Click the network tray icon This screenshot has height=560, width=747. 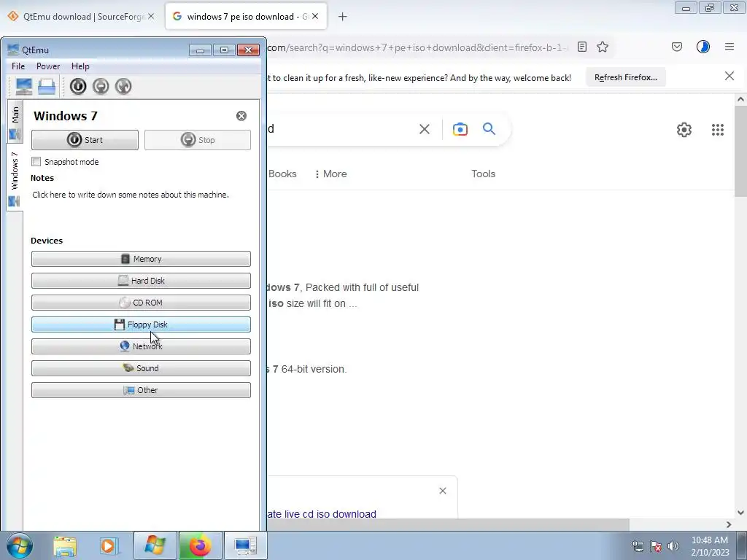click(638, 546)
